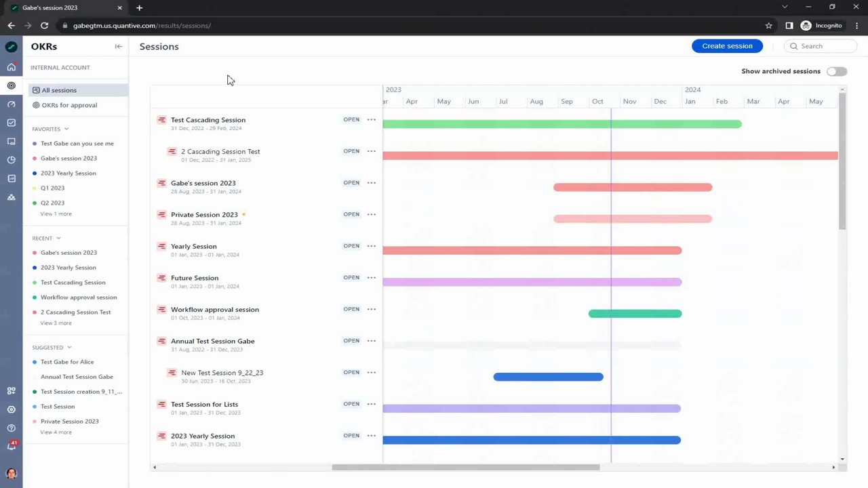Open Test Gabe can you see me favorite
The image size is (868, 488).
pyautogui.click(x=78, y=144)
